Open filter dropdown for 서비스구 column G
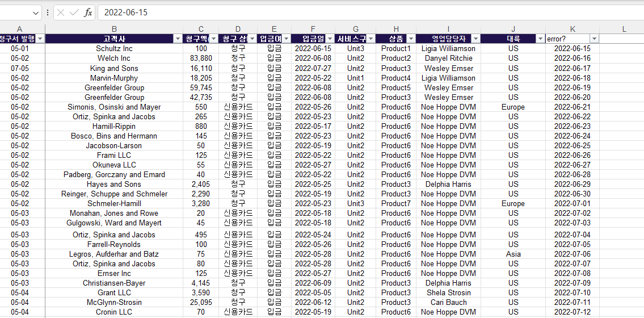 coord(371,39)
